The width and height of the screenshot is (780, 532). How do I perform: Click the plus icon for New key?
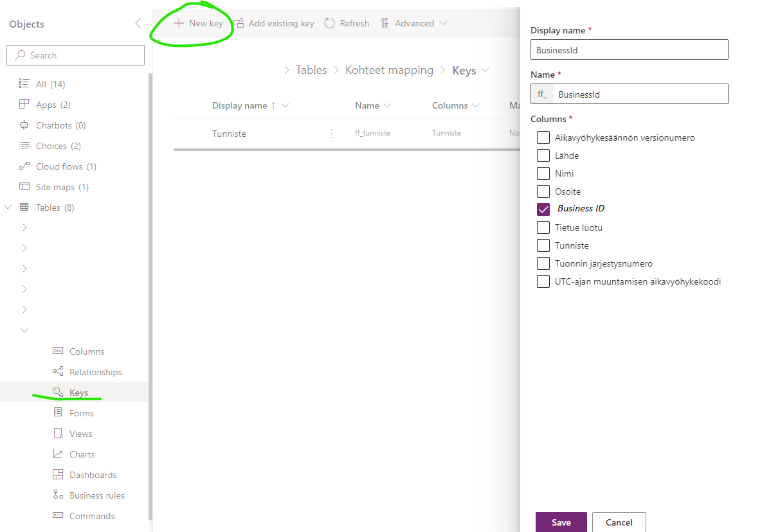tap(179, 23)
